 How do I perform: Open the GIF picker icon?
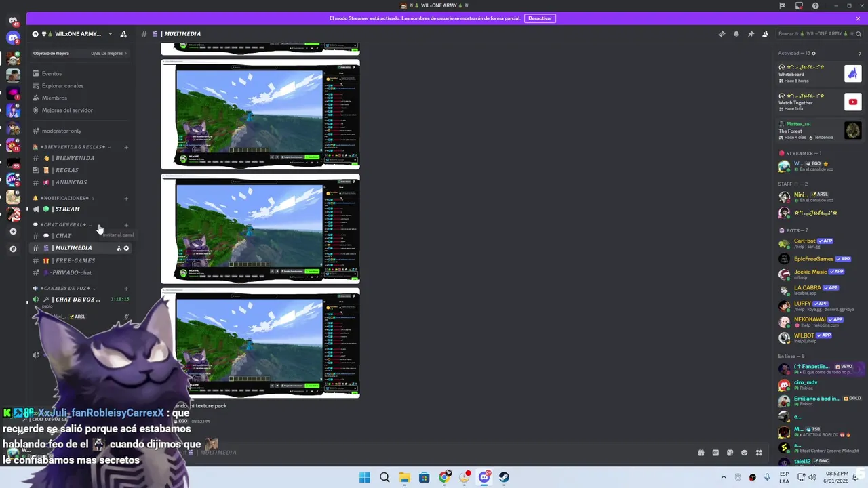(x=715, y=453)
